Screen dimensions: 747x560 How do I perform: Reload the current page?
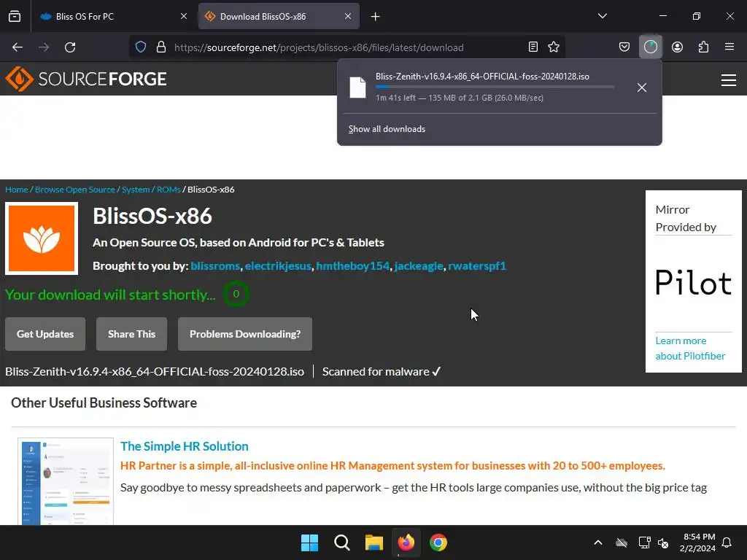[70, 47]
